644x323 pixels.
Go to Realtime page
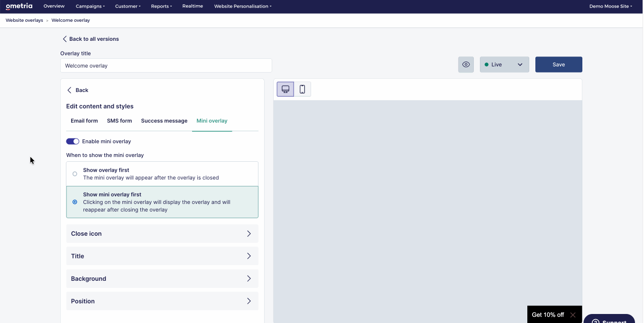(x=193, y=7)
